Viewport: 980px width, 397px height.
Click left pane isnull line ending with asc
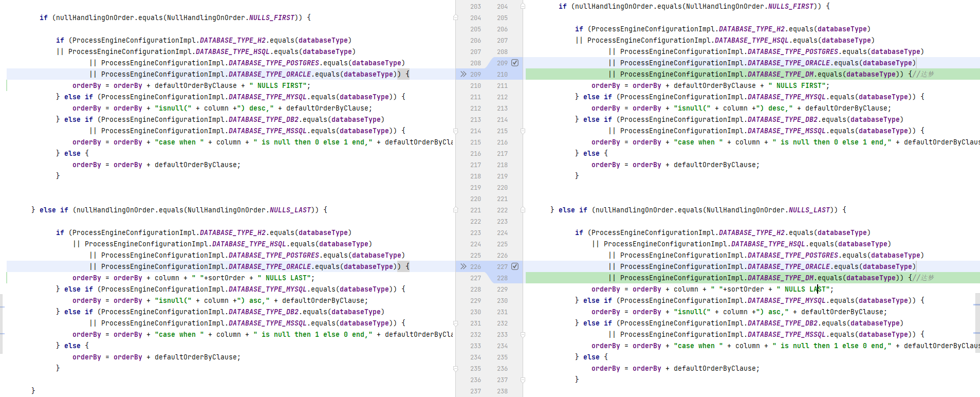[220, 300]
